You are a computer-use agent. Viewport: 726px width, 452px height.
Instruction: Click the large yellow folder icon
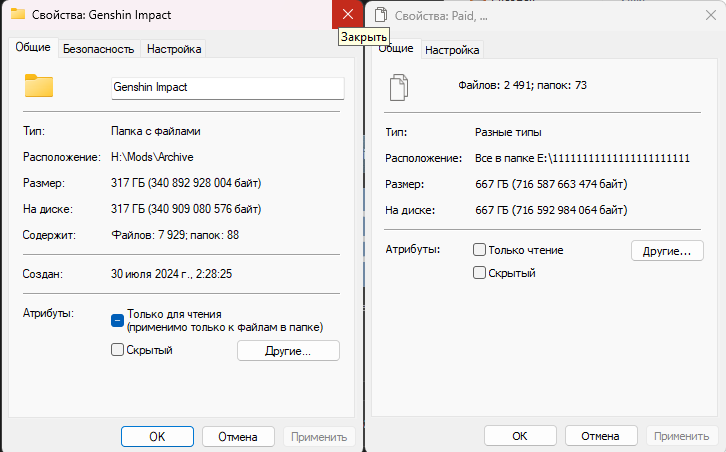[x=39, y=86]
